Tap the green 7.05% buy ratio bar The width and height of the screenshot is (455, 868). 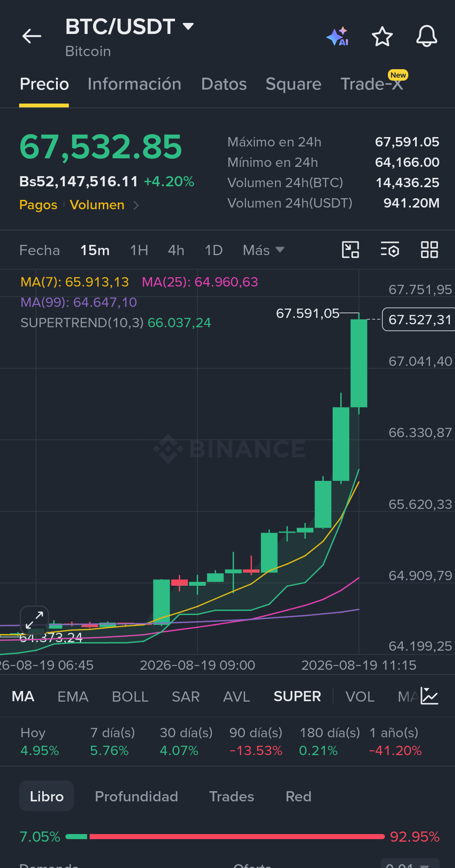(76, 837)
